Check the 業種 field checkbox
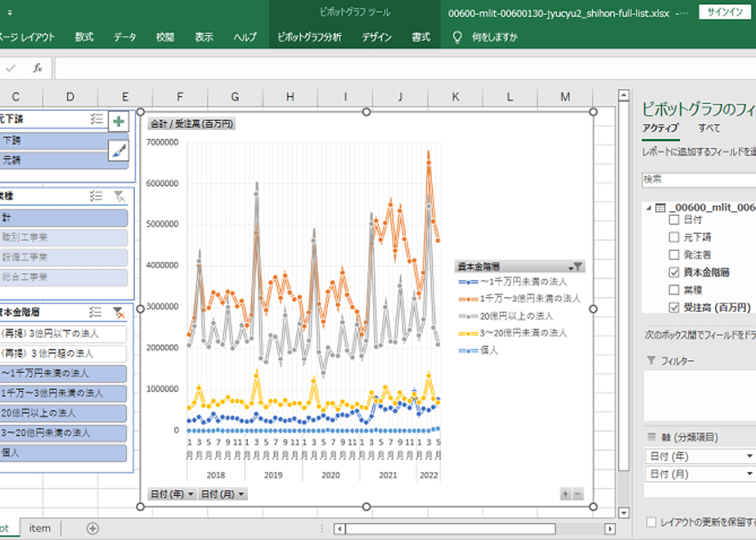 [x=674, y=290]
